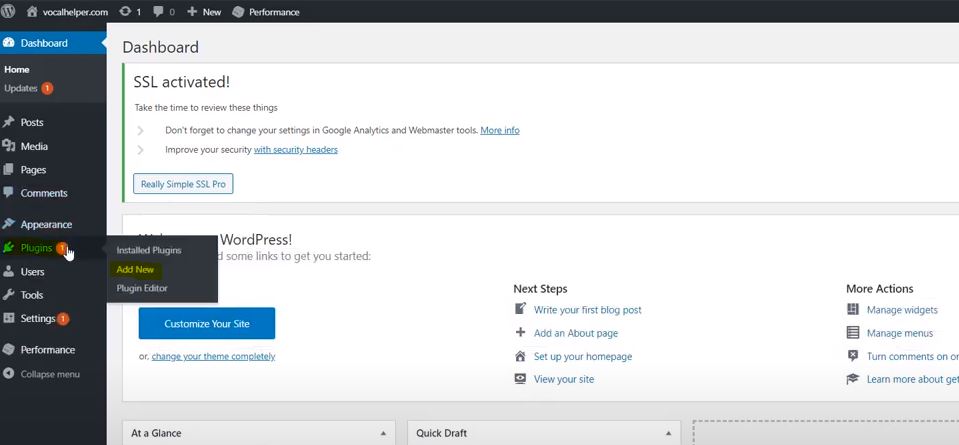Click the Settings sliders icon

click(x=9, y=318)
